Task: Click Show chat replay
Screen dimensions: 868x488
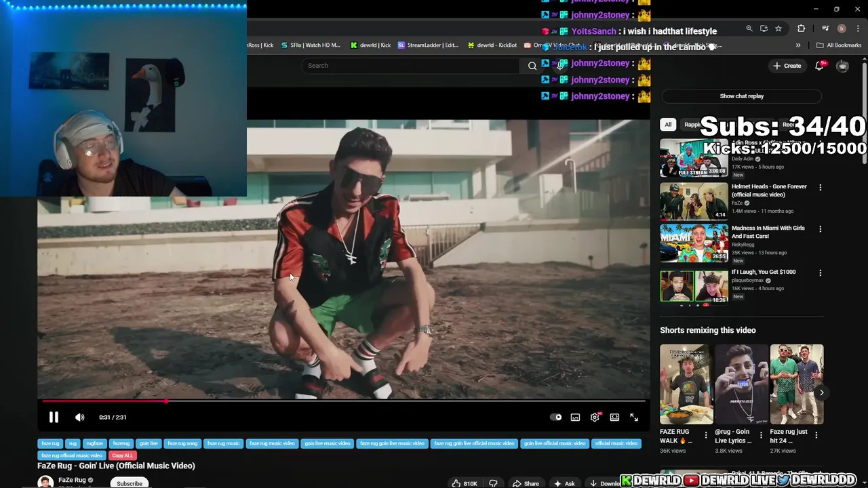Action: pyautogui.click(x=741, y=96)
